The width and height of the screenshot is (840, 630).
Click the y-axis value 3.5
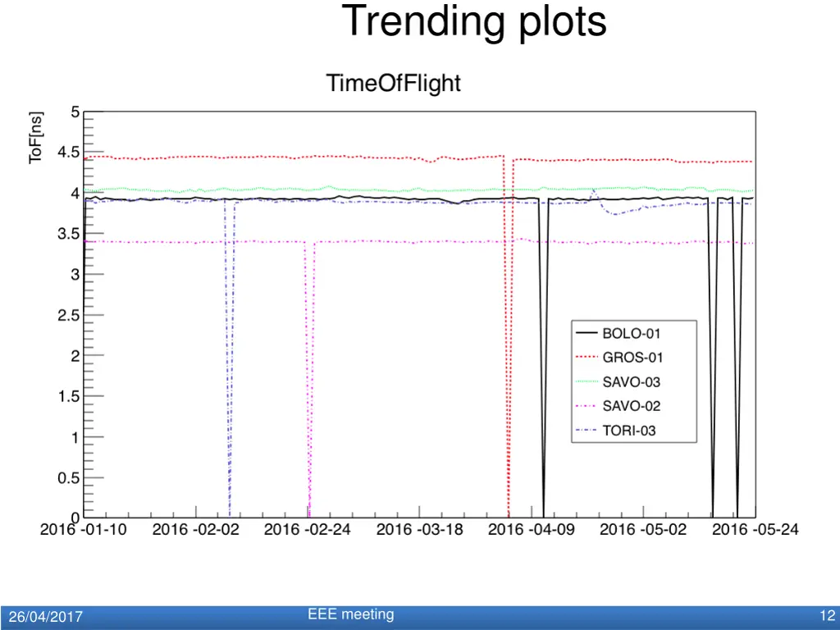69,234
